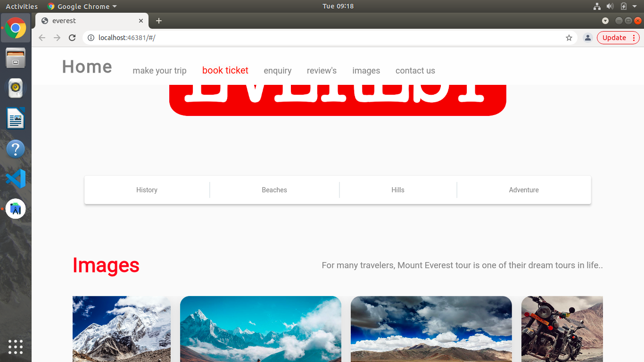Navigate using the contact us link
The height and width of the screenshot is (362, 644).
click(x=415, y=70)
